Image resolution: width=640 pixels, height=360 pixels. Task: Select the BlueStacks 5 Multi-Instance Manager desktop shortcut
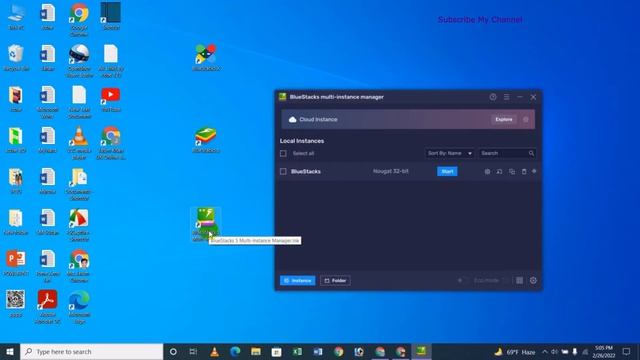[206, 224]
